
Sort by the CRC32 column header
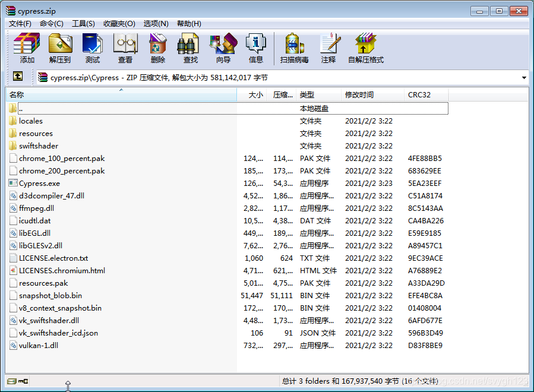(x=426, y=94)
